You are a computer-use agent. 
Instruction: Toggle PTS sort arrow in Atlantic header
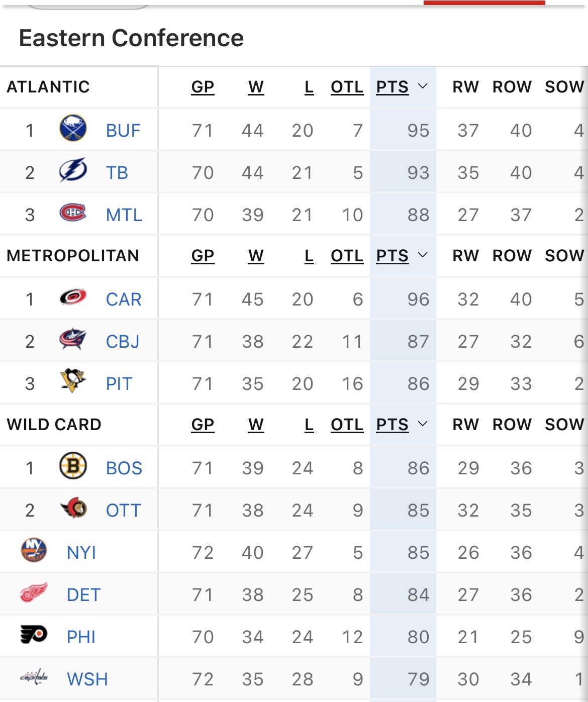(x=423, y=86)
